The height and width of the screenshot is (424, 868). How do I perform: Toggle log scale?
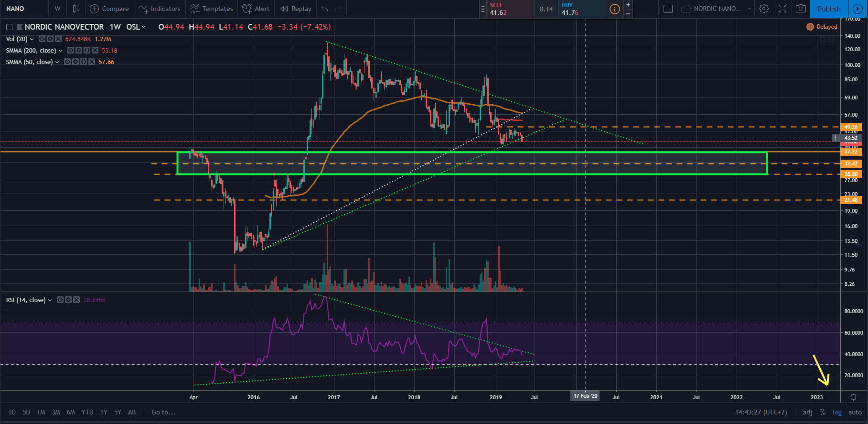coord(837,412)
